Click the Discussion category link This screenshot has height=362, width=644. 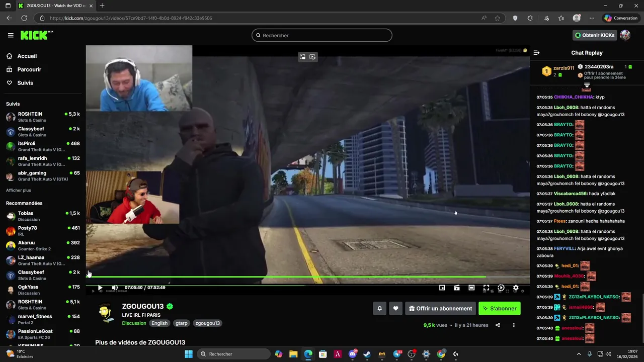coord(134,323)
